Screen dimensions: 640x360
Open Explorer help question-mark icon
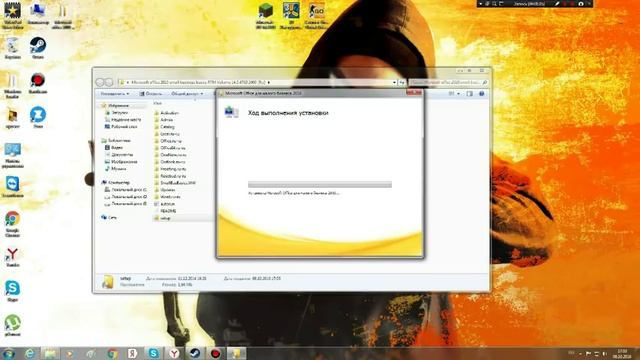pyautogui.click(x=482, y=94)
